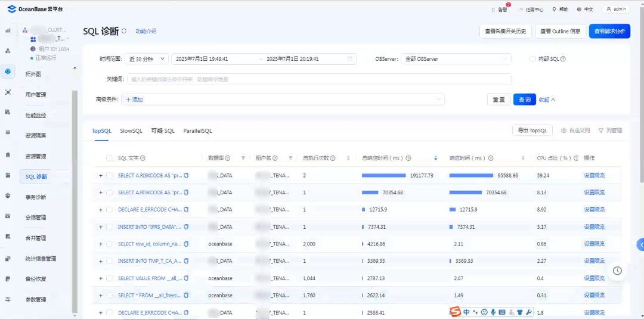Tick checkbox for SELECT * FROM __all_freez row

coord(109,296)
